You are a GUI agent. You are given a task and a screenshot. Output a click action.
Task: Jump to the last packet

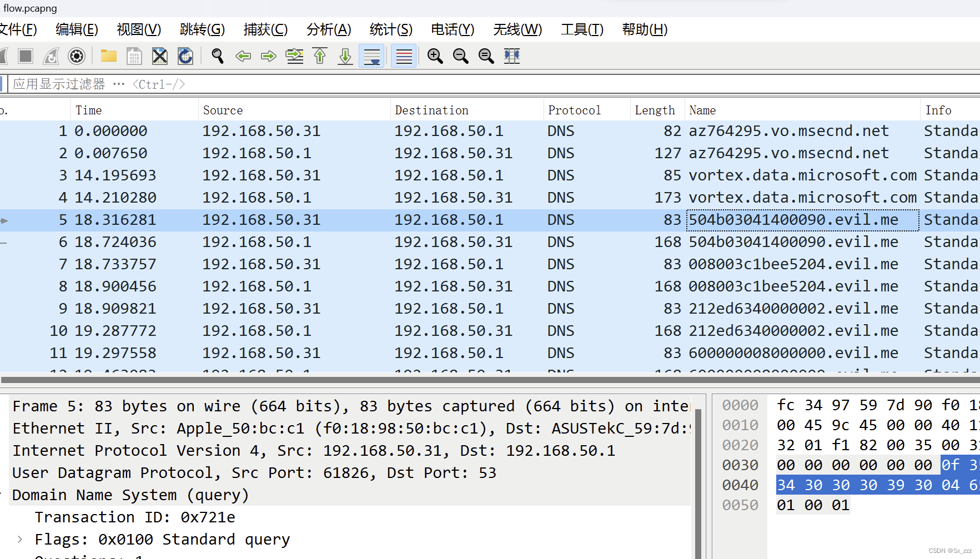[344, 56]
